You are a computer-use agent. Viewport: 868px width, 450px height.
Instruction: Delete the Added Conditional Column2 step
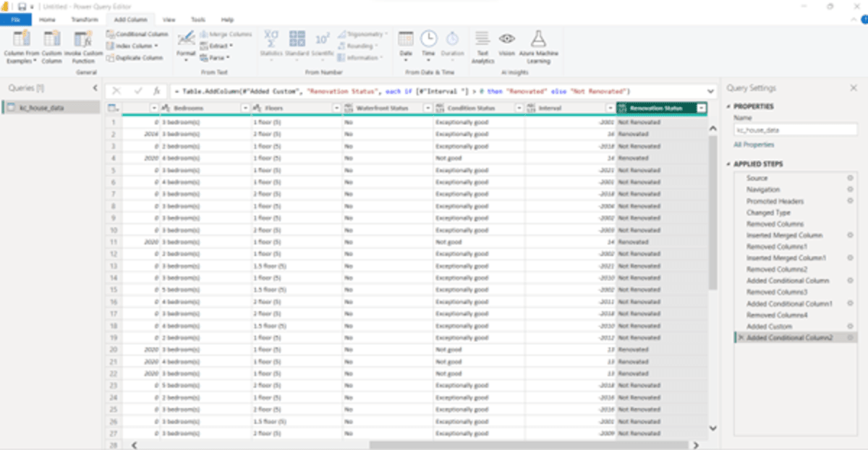pyautogui.click(x=740, y=338)
